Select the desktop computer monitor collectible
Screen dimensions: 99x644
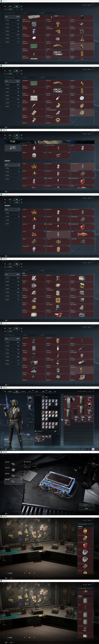coord(34,278)
